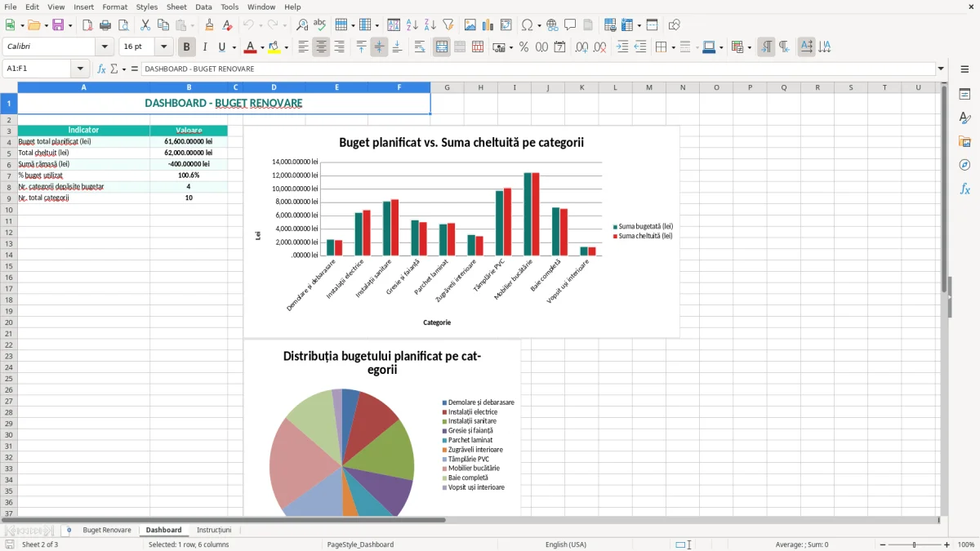Open Find & Replace icon
The height and width of the screenshot is (551, 980).
coord(302,25)
